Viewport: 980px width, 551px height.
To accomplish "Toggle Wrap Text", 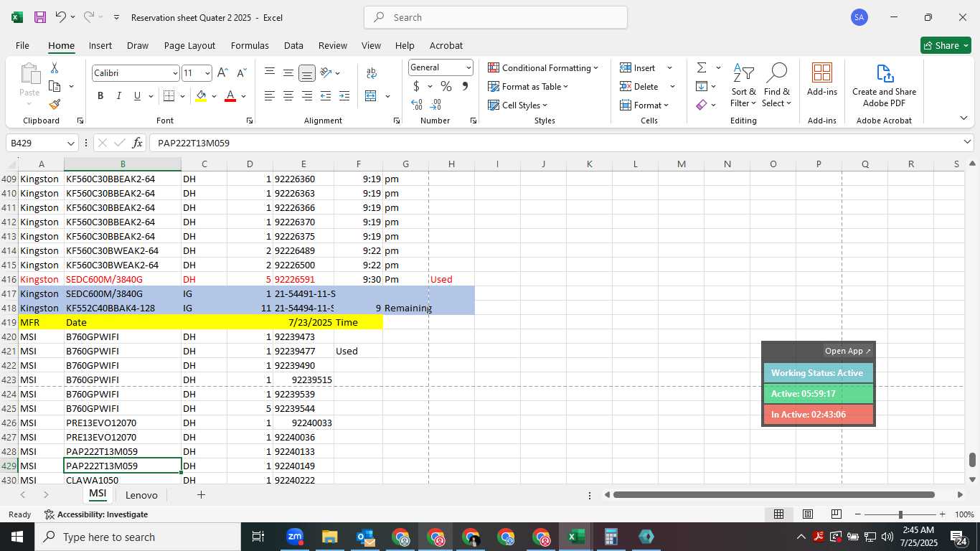I will pos(371,73).
